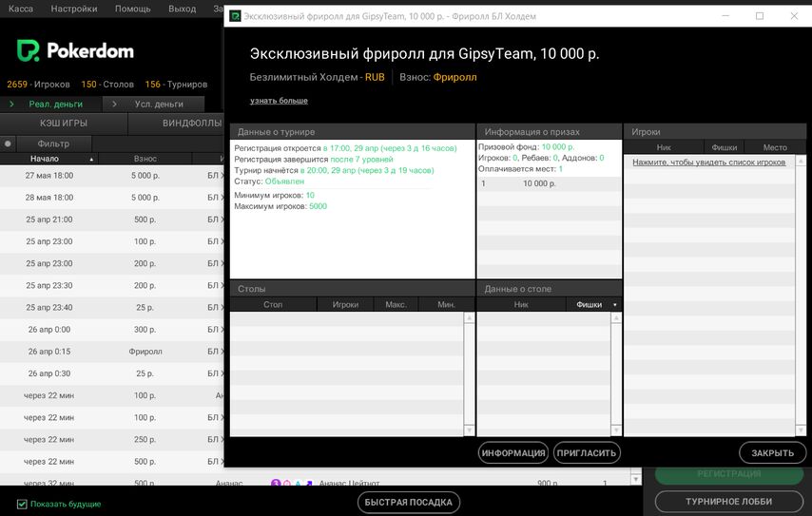Viewport: 812px width, 516px height.
Task: Sort the lobby list by the Взнос column
Action: point(145,159)
